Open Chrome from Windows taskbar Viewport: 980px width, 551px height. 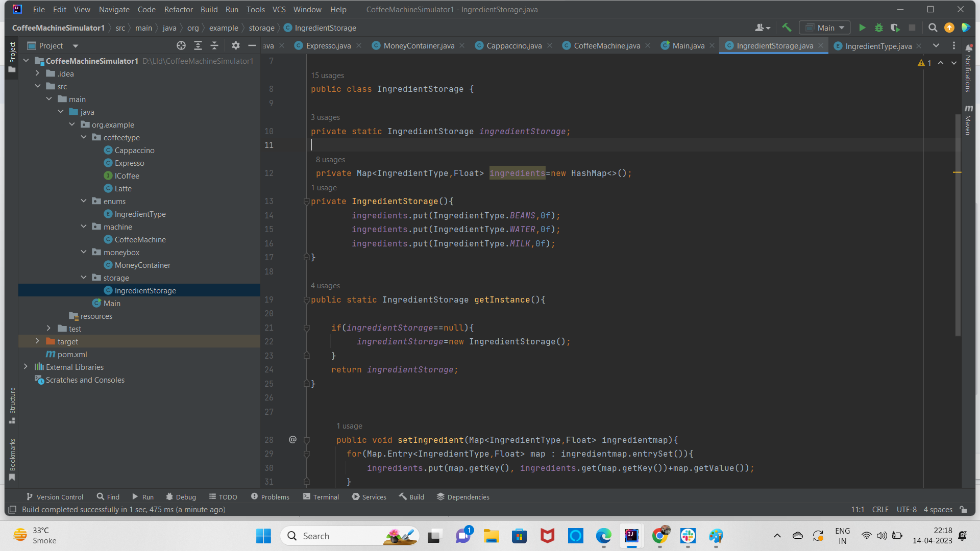click(659, 536)
